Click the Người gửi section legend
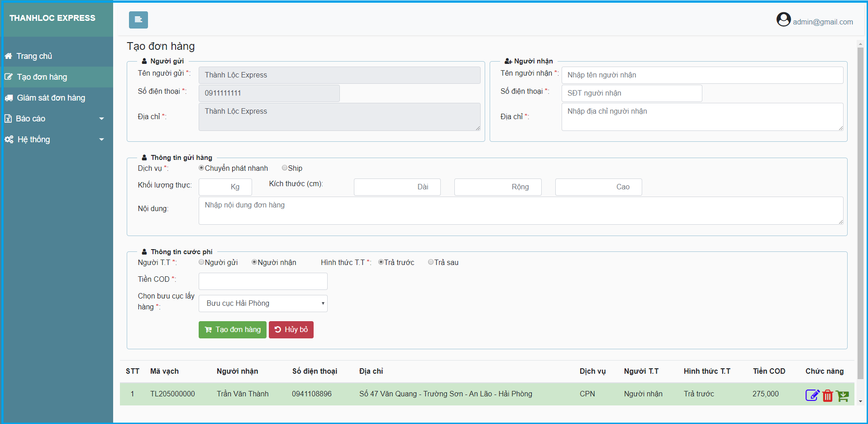This screenshot has height=424, width=868. pyautogui.click(x=163, y=61)
